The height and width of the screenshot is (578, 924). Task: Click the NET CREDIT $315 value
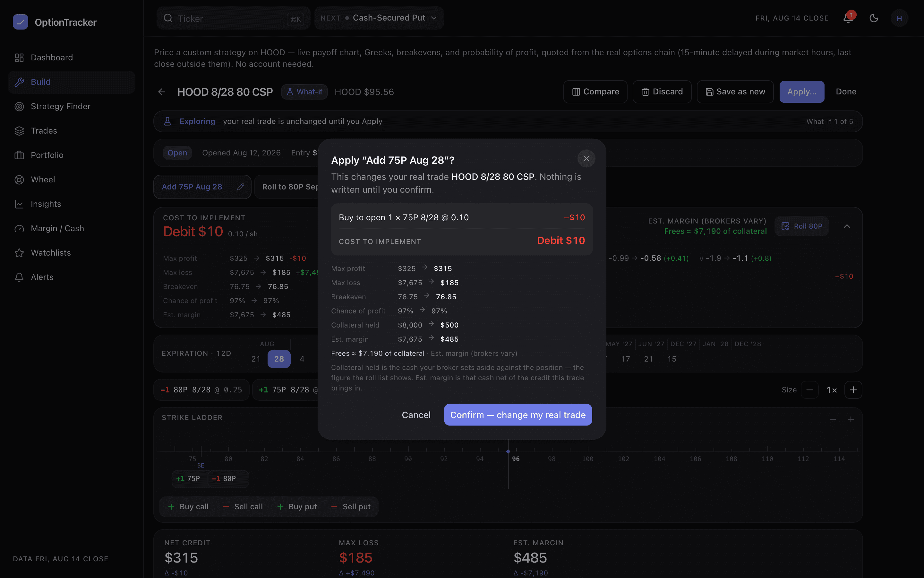coord(181,558)
